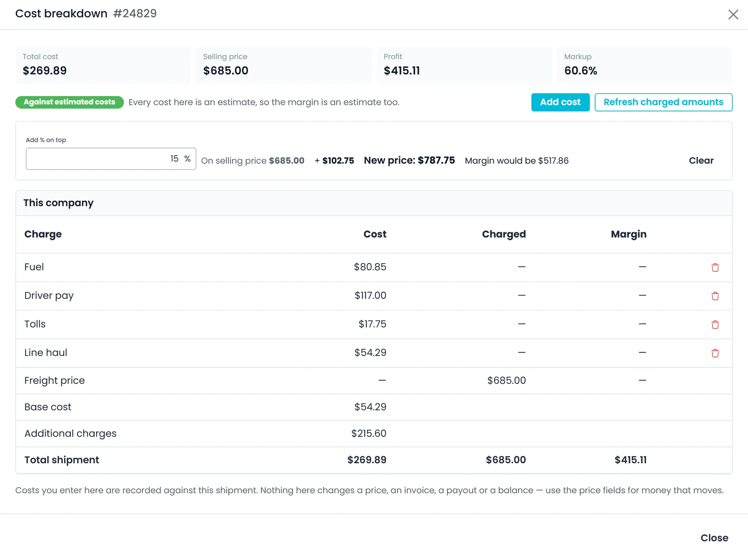Click the Line haul cost $54.29
Viewport: 748px width, 560px height.
point(370,353)
